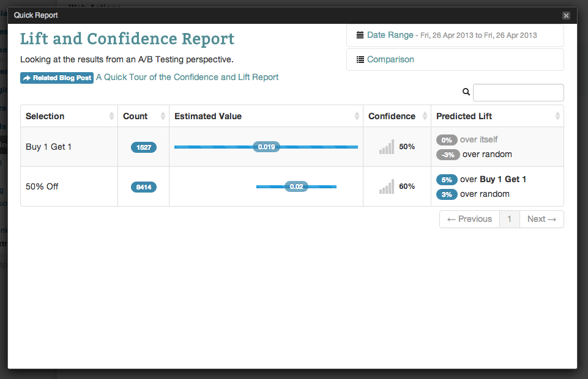Click sort arrows in Count column header
The height and width of the screenshot is (379, 588).
point(163,116)
